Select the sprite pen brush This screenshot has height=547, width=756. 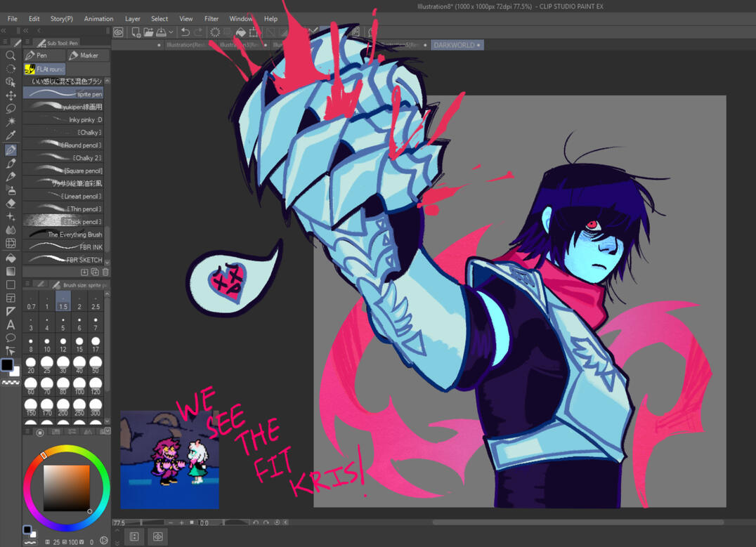(x=63, y=93)
